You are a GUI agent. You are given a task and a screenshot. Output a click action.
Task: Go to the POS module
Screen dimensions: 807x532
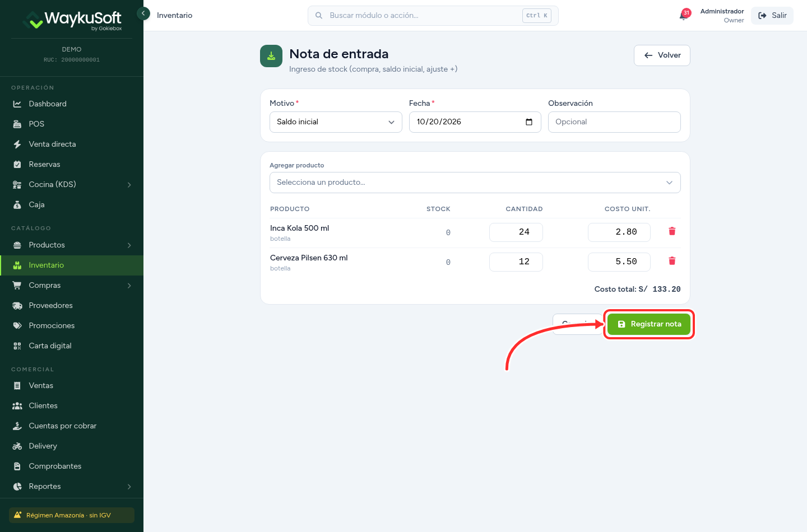[x=72, y=124]
